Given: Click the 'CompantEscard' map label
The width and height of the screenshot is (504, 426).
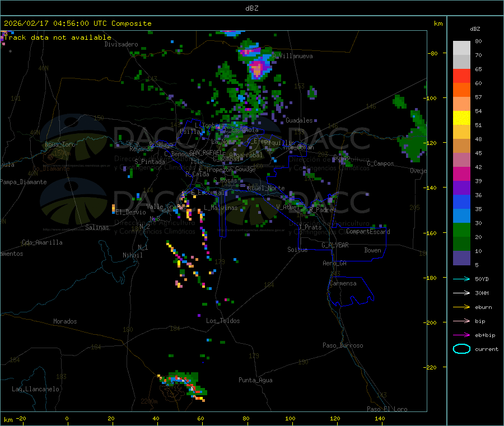Looking at the screenshot, I should click(368, 231).
